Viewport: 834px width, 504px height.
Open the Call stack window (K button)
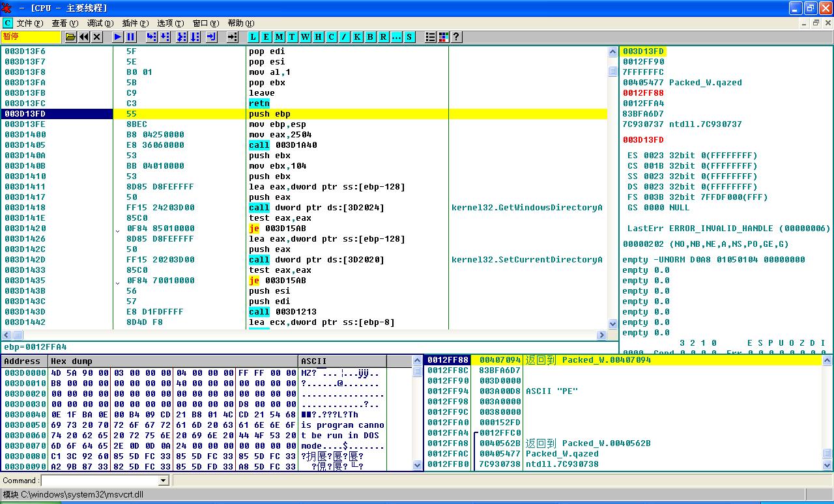coord(357,37)
